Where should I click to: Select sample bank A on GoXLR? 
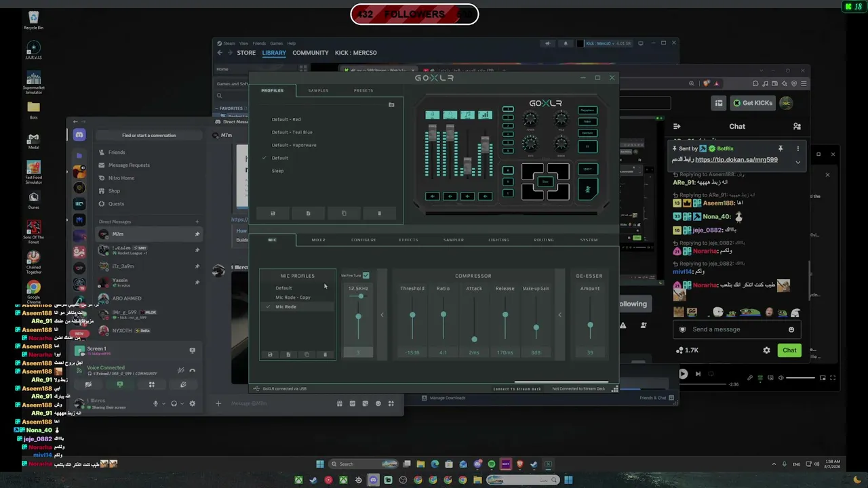[508, 170]
